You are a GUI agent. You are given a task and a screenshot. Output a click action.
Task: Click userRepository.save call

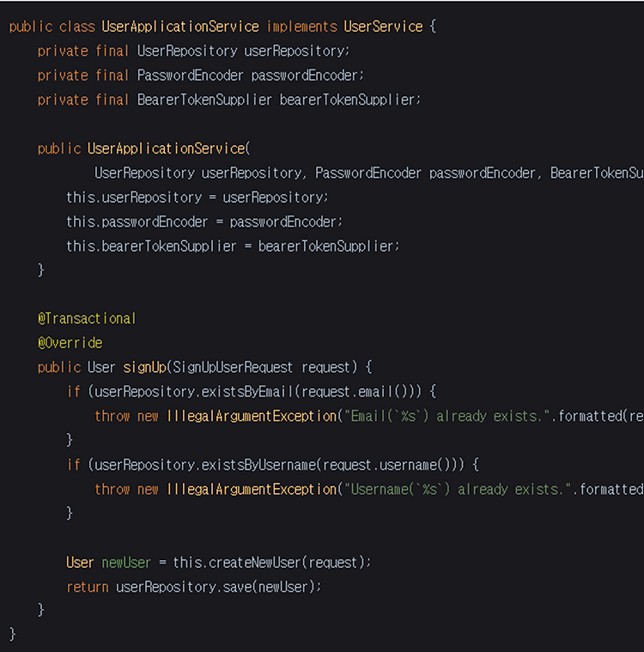coord(218,587)
